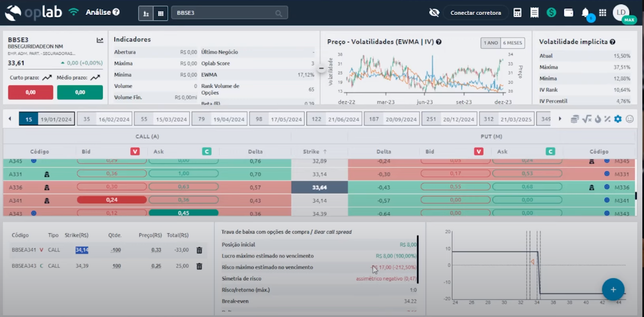
Task: Switch chart to 6 MESES
Action: click(512, 43)
